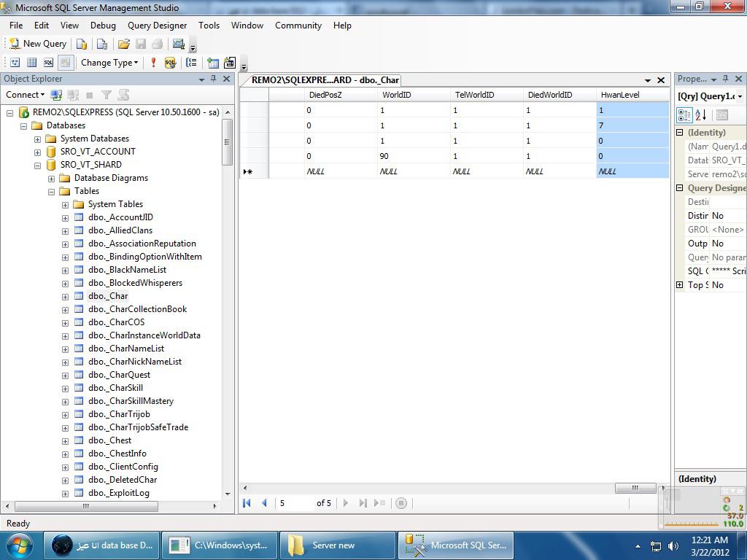
Task: Click the HwanLevel column header
Action: click(632, 95)
